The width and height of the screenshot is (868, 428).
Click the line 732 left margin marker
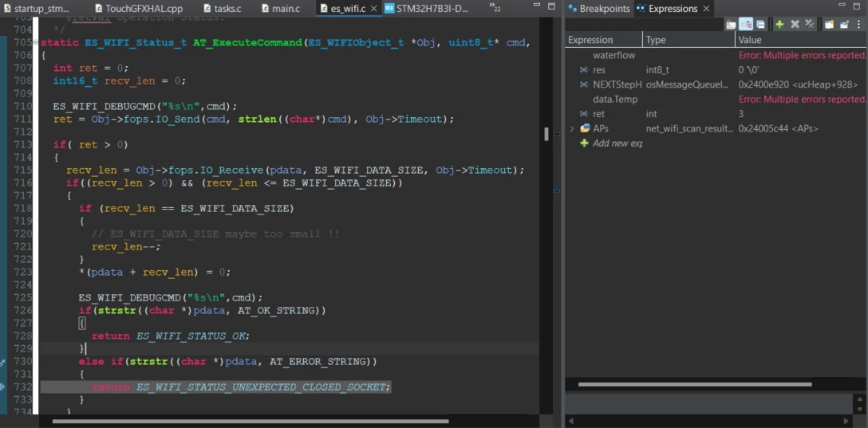point(2,387)
